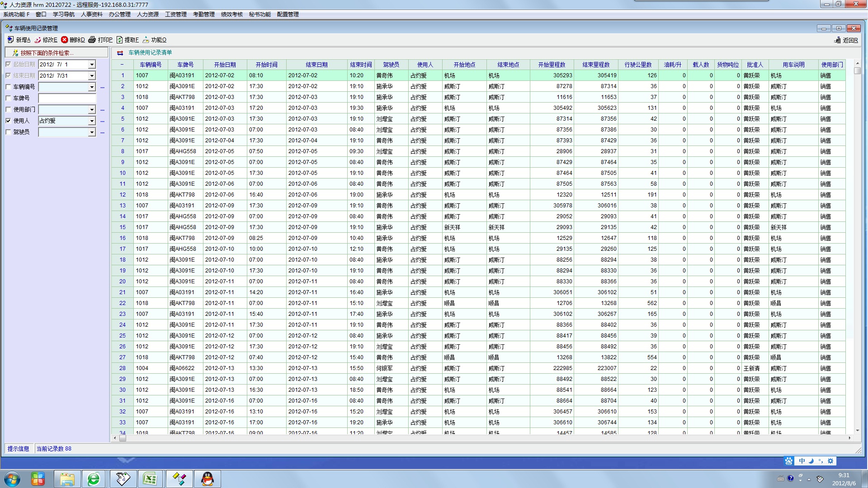Image resolution: width=868 pixels, height=488 pixels.
Task: Open the 起始日期 date picker dropdown
Action: pos(92,65)
